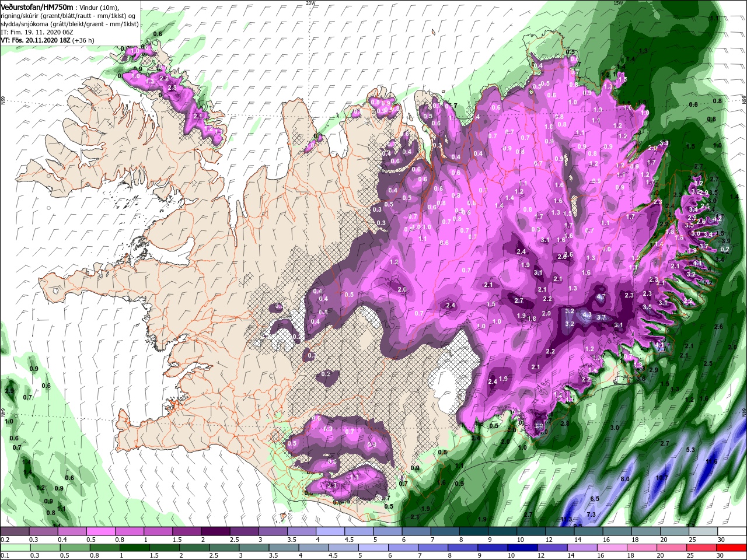Click the 15W longitude label at the top
The height and width of the screenshot is (560, 747).
(618, 2)
